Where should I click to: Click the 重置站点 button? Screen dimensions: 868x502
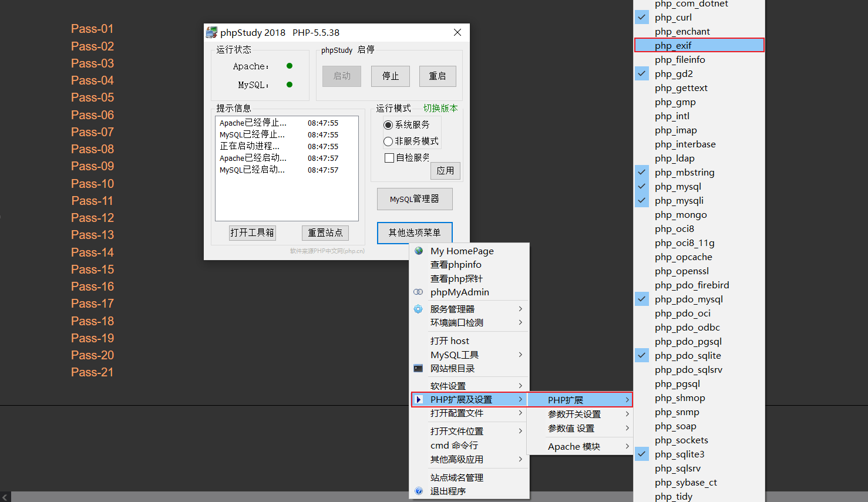pos(325,233)
